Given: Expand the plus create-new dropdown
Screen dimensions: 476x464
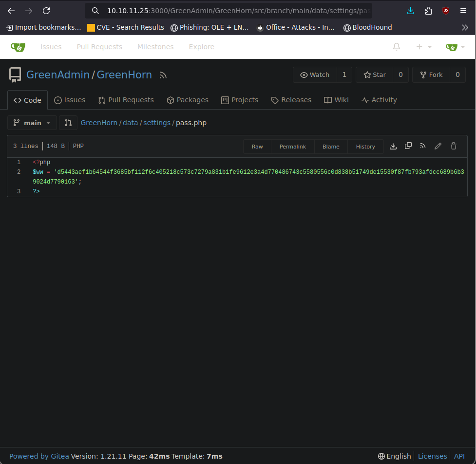Looking at the screenshot, I should coord(423,47).
